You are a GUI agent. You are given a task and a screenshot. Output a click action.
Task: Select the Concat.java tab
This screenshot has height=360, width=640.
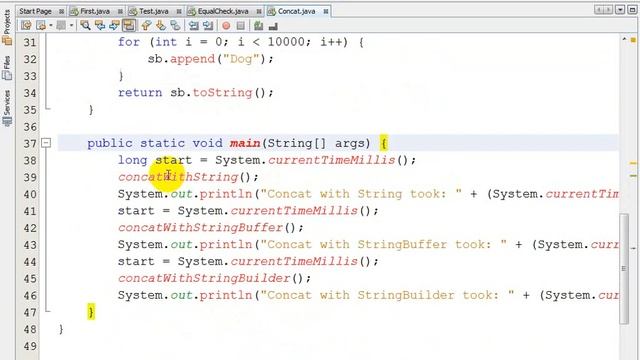tap(296, 11)
